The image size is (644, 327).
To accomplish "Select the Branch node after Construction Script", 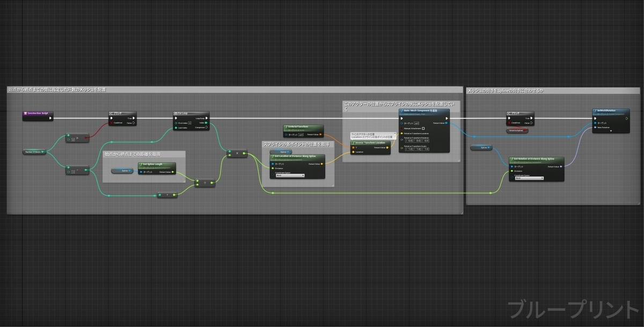I will (122, 118).
